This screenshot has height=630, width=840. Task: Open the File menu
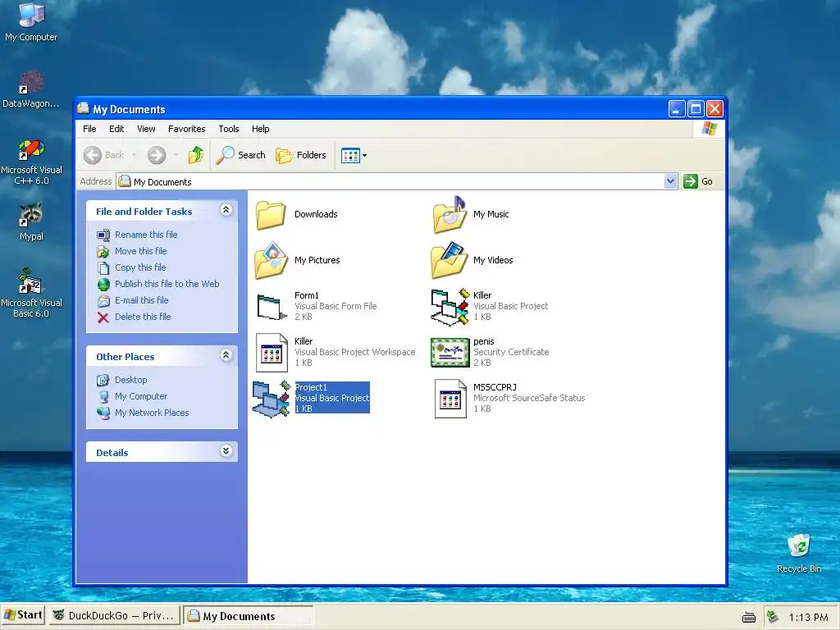(x=89, y=129)
